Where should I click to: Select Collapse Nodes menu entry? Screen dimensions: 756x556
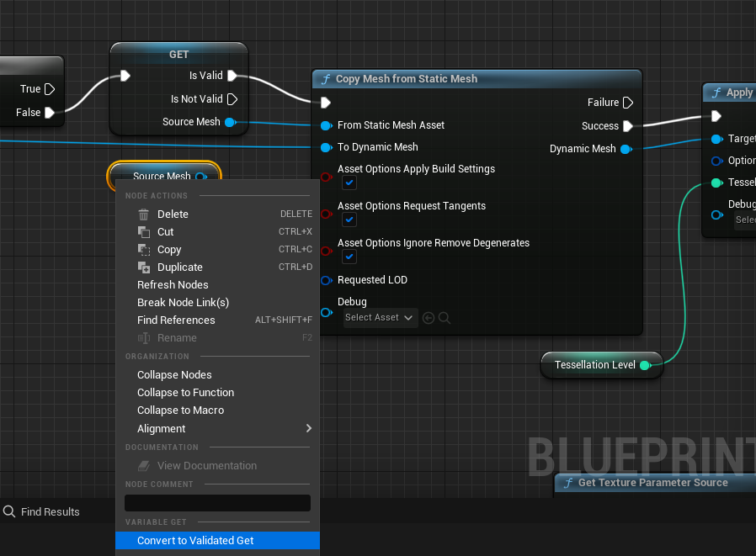(x=217, y=375)
